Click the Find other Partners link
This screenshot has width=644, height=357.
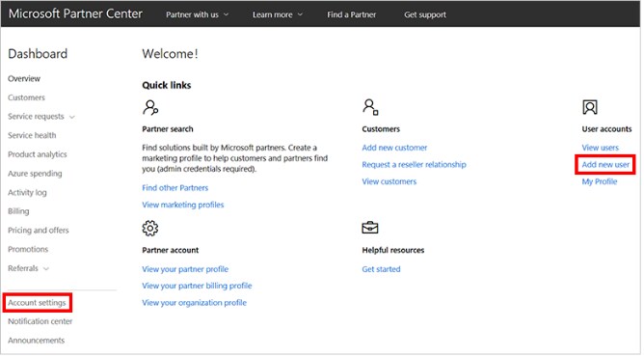174,188
